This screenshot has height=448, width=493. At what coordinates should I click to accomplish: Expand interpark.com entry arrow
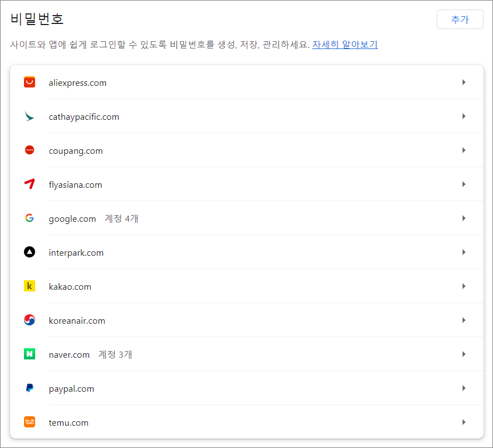coord(464,252)
